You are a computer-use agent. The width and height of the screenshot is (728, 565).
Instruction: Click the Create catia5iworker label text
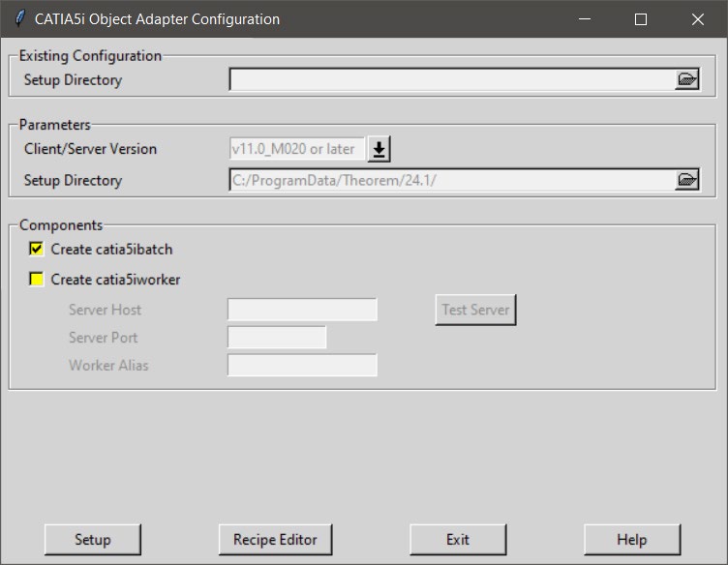(115, 280)
